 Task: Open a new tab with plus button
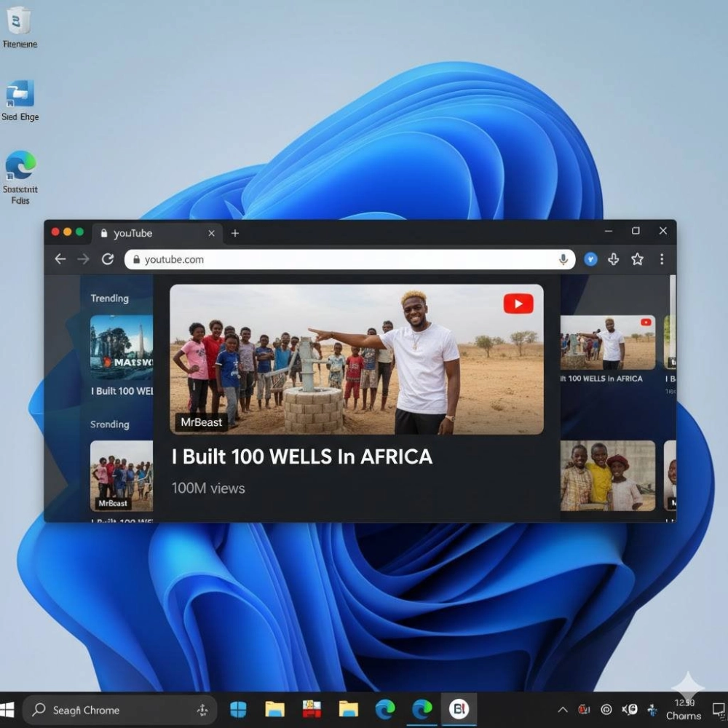234,233
